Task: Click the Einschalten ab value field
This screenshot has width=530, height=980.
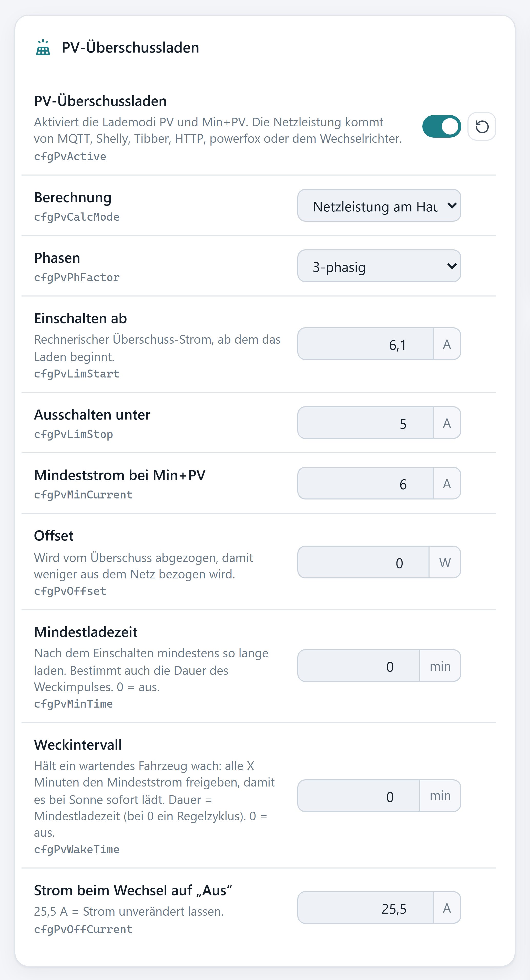Action: [365, 344]
